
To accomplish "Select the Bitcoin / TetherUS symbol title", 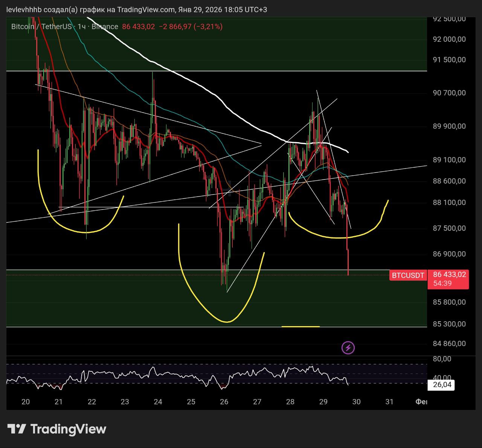I will [41, 26].
